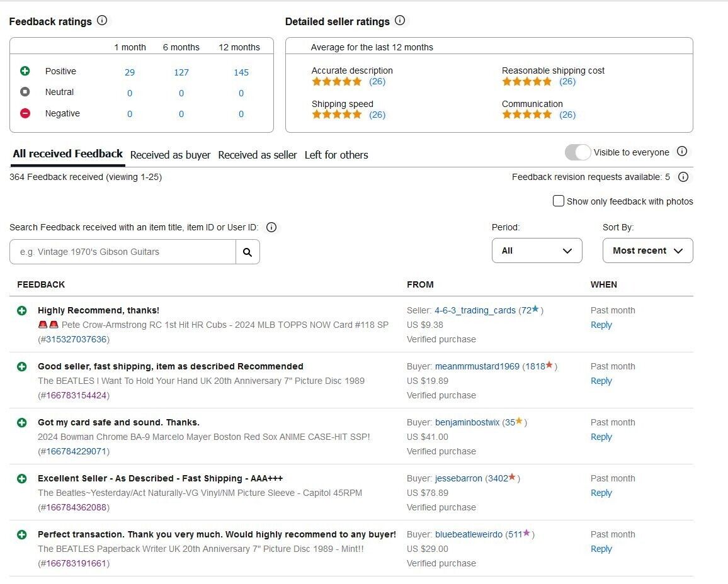Expand the Sort By Most recent dropdown
728x584 pixels.
pyautogui.click(x=647, y=250)
